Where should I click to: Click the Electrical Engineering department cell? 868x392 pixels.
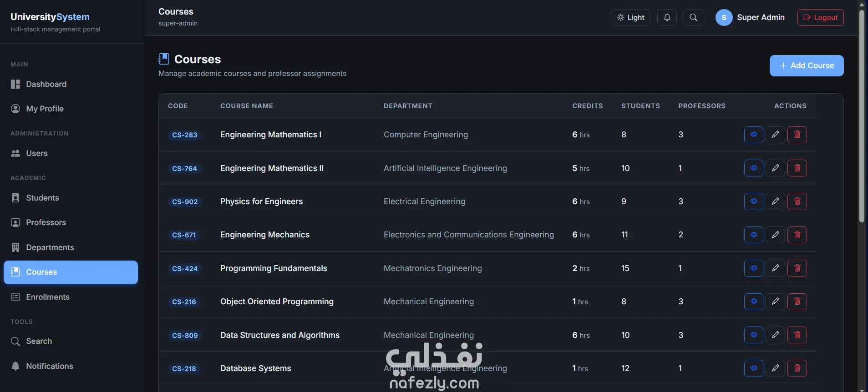click(x=424, y=201)
